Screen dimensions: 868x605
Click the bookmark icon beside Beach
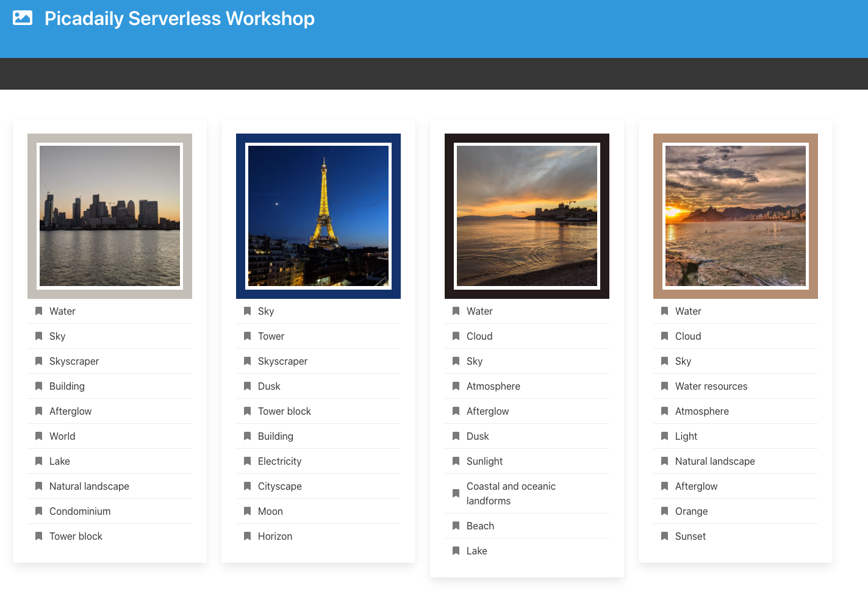click(456, 526)
